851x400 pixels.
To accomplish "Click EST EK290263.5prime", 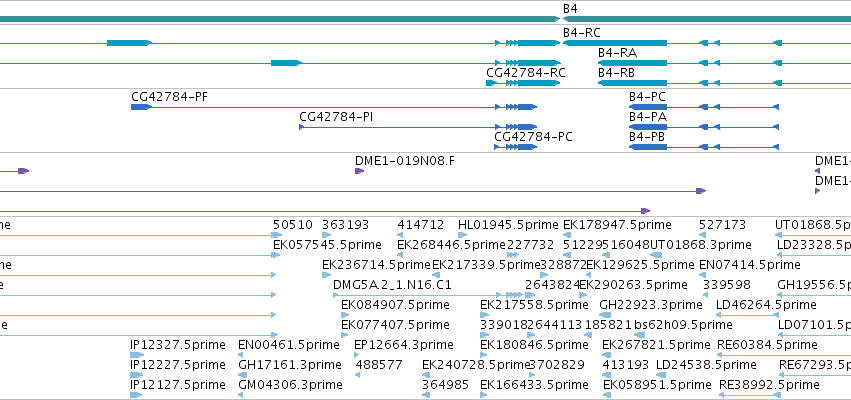I will pyautogui.click(x=633, y=285).
